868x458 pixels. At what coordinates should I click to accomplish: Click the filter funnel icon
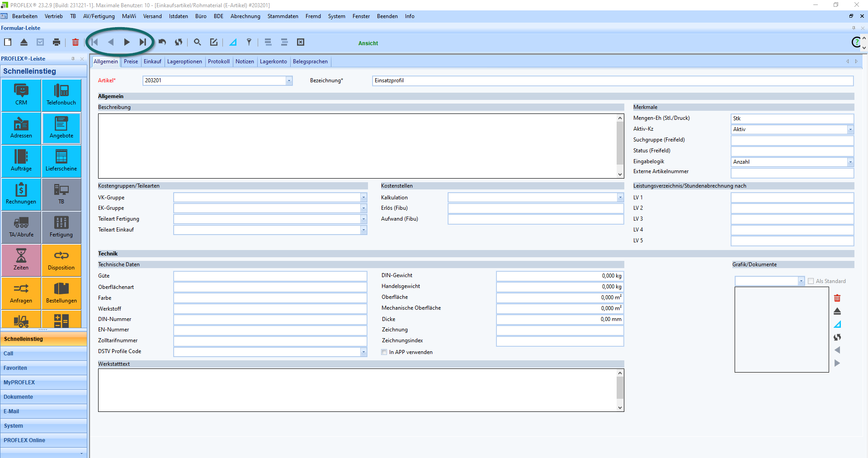[x=249, y=42]
